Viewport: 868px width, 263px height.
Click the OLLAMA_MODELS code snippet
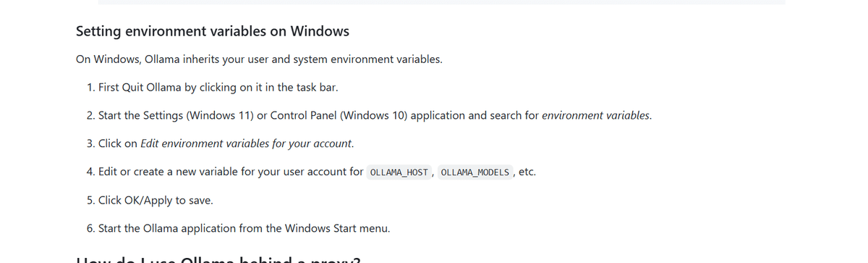point(475,172)
